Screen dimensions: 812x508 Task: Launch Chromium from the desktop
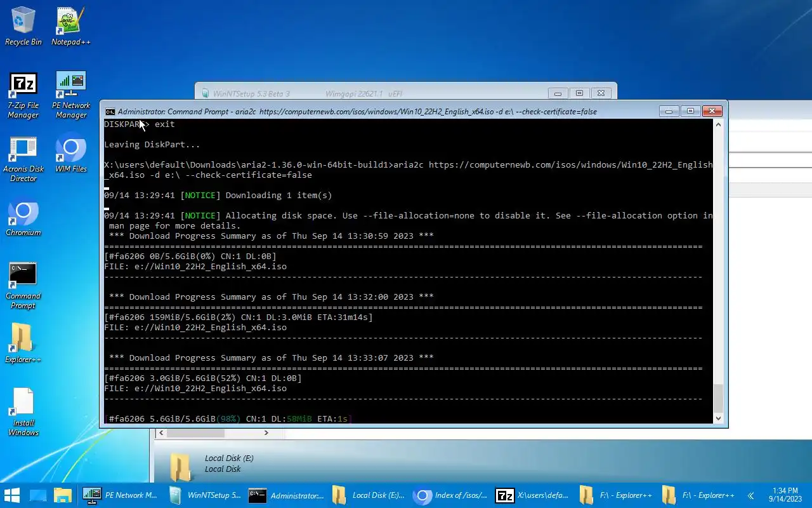23,219
